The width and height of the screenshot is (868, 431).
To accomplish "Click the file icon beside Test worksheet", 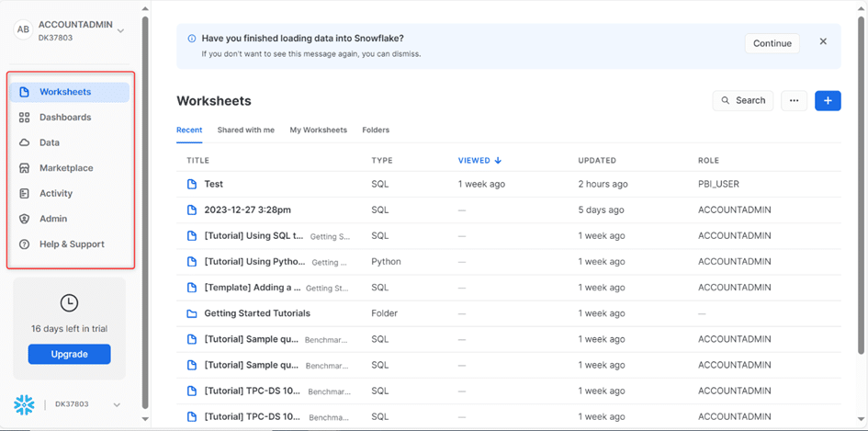I will [192, 185].
